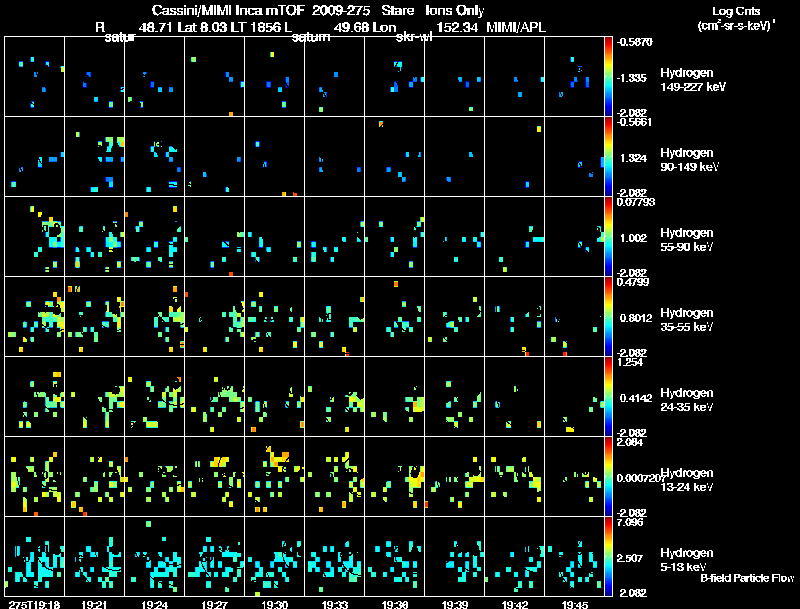Select the 19:24 time label
The width and height of the screenshot is (800, 609).
[155, 604]
